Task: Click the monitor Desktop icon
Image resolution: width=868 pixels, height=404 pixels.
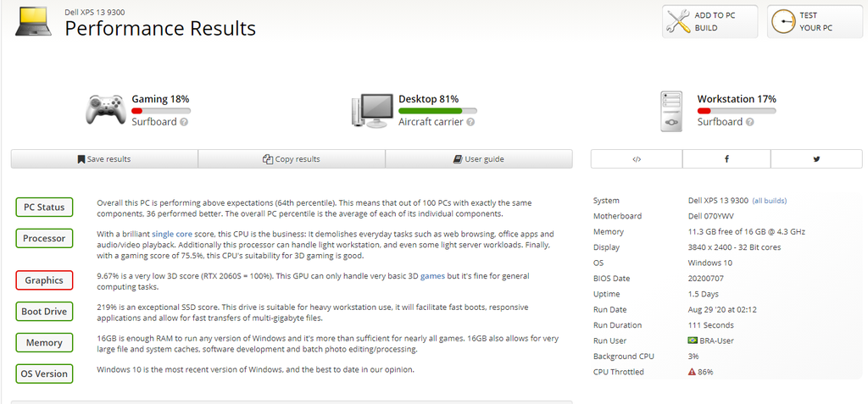Action: coord(373,110)
